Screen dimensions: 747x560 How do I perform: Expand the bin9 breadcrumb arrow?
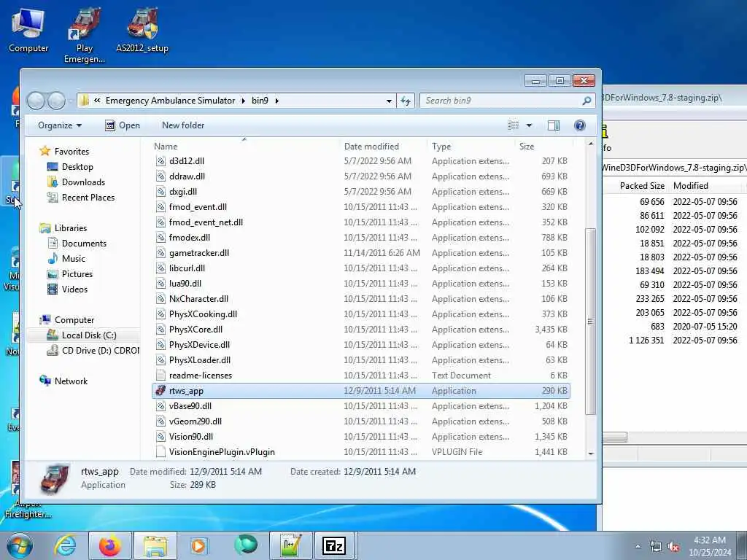point(276,101)
